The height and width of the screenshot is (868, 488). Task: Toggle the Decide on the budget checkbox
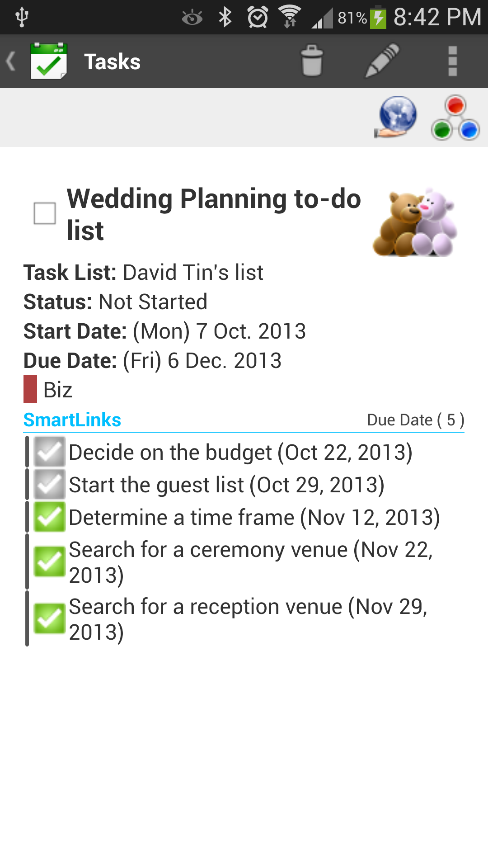coord(50,452)
